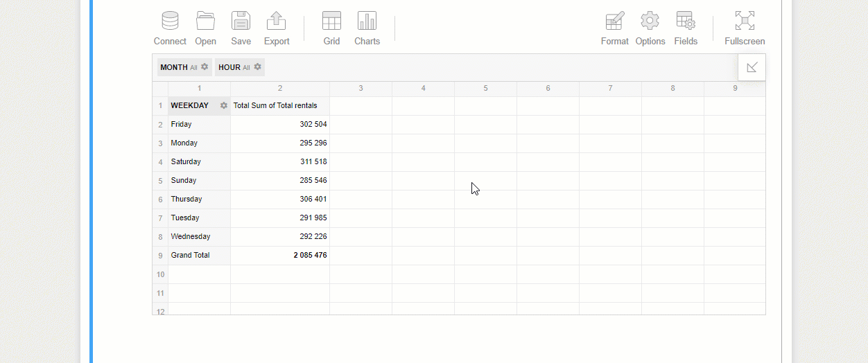Viewport: 868px width, 363px height.
Task: Select the Friday row label
Action: pyautogui.click(x=200, y=125)
